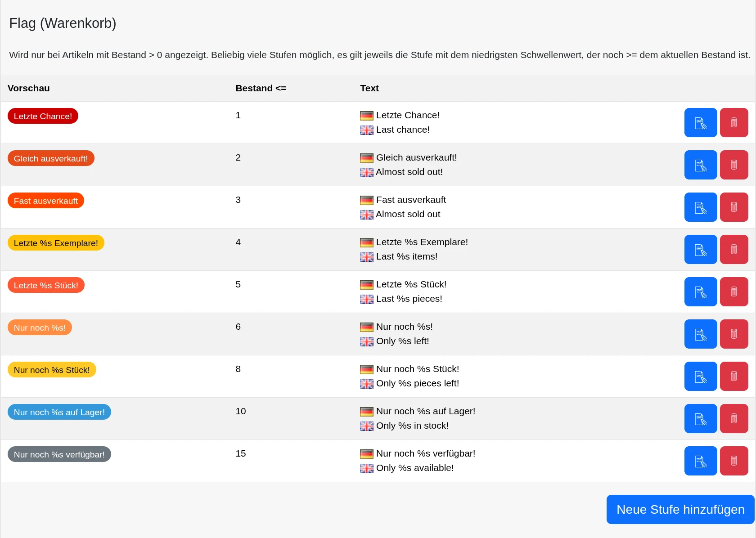This screenshot has width=756, height=538.
Task: Edit the 'Letzte %s Exemplare!' level
Action: pos(701,250)
